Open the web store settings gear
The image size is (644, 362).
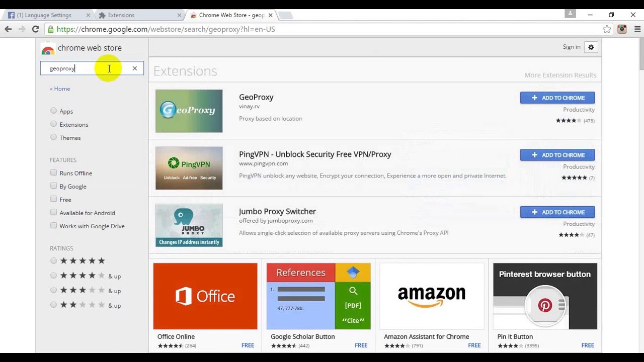591,47
